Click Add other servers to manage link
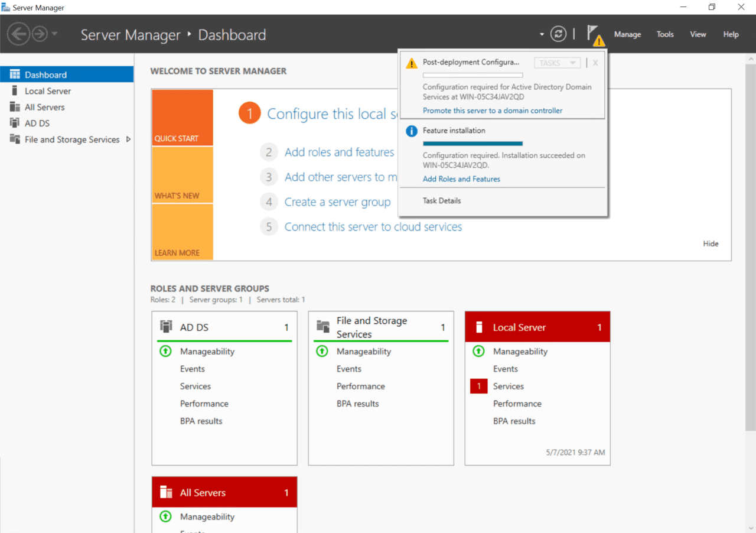This screenshot has height=533, width=756. pyautogui.click(x=341, y=177)
